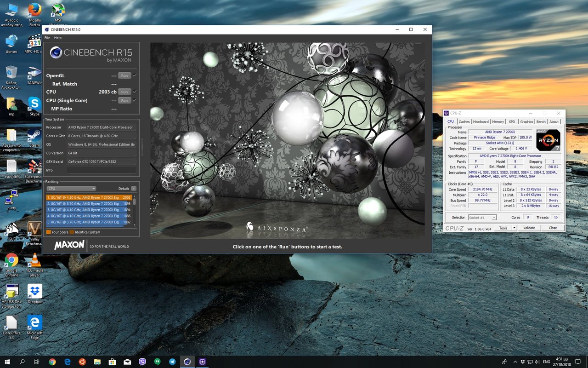Open the Ranking CPU dropdown

(71, 189)
